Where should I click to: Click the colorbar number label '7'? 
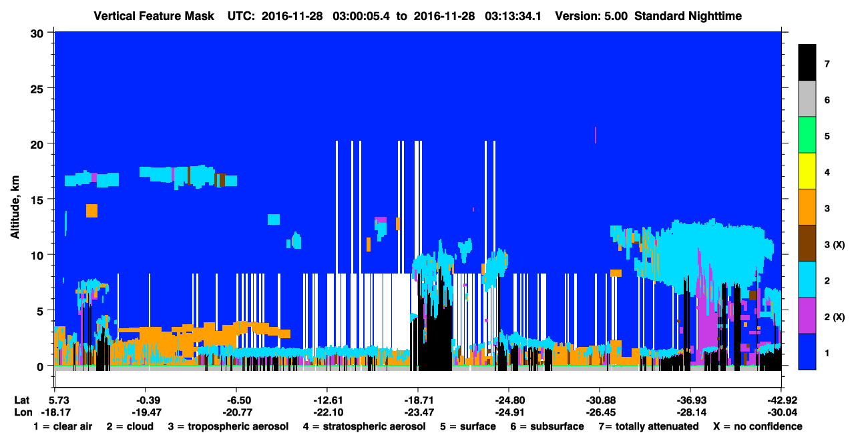coord(827,64)
